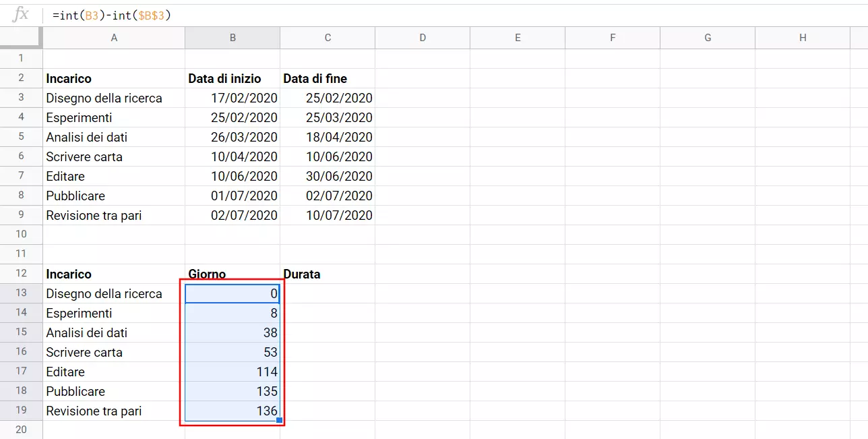Click 'Incarico' header in row 12
Screen dimensions: 868x439
pyautogui.click(x=114, y=274)
